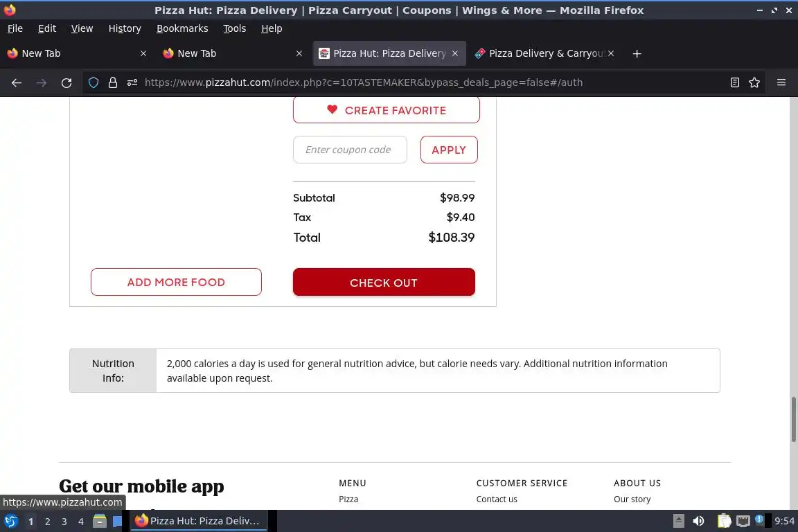Open the Bookmarks menu
The image size is (798, 532).
182,28
